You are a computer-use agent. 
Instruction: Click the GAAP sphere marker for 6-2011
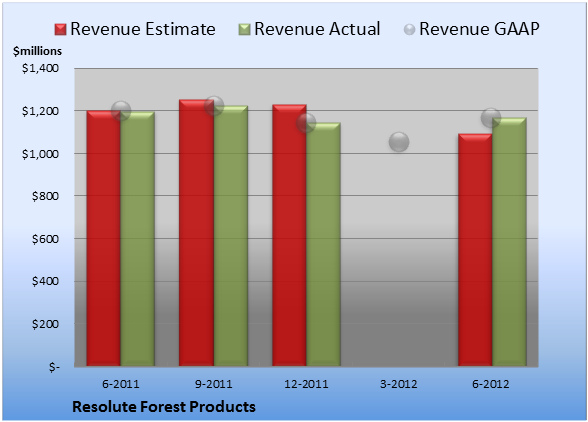(x=121, y=111)
